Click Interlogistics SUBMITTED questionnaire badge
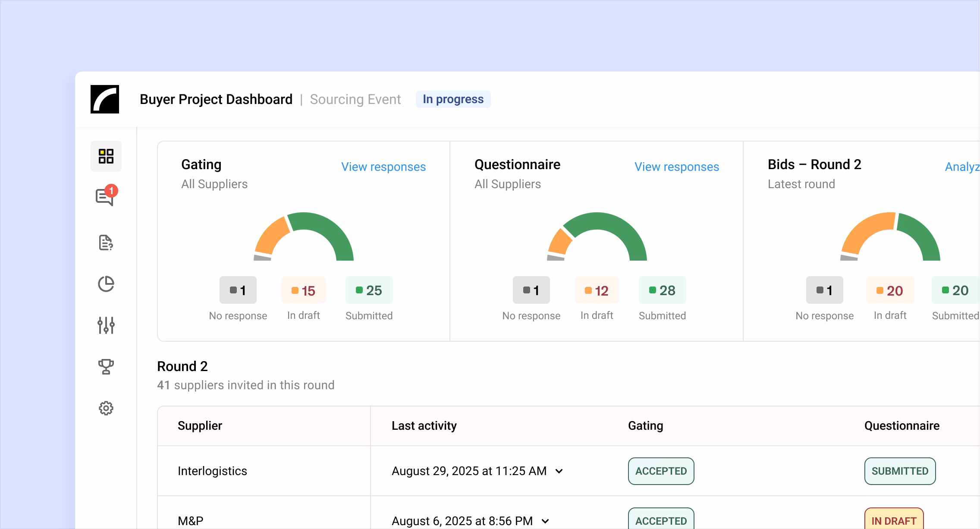This screenshot has height=529, width=980. (900, 471)
